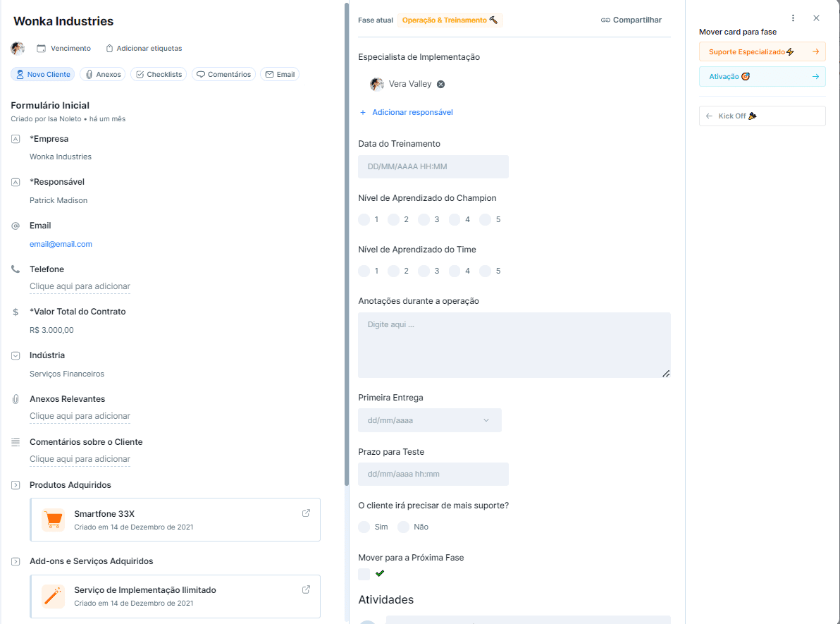
Task: Click the Valor Total dollar icon
Action: [16, 312]
